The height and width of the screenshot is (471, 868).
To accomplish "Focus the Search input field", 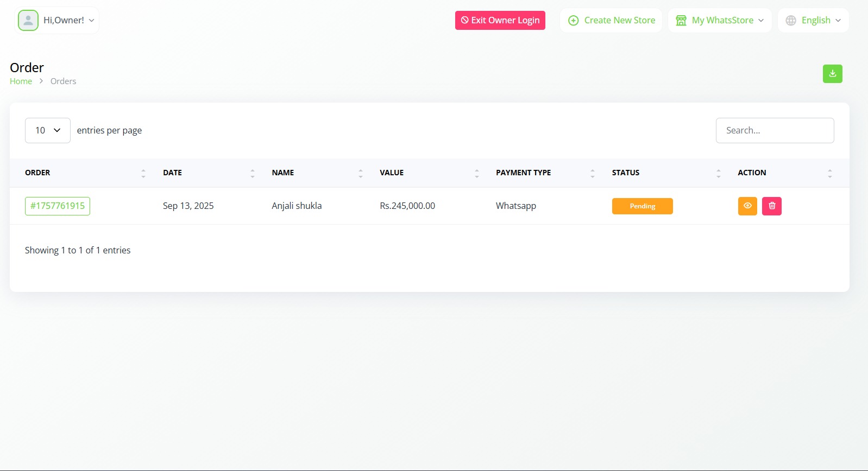I will pos(775,131).
